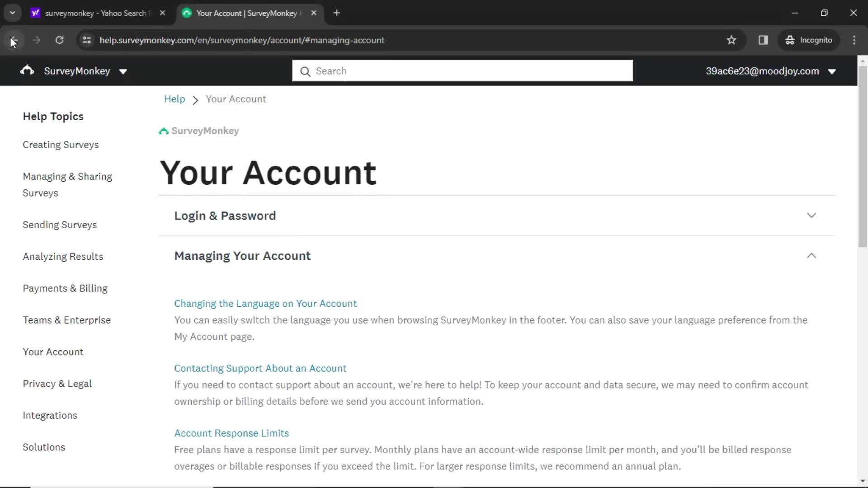The width and height of the screenshot is (868, 488).
Task: Restore down the browser window
Action: (824, 13)
